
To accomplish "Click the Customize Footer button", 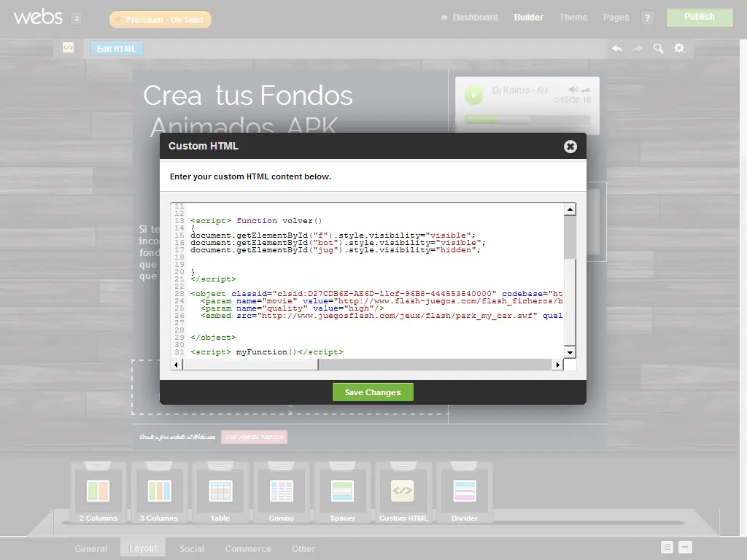I will point(254,437).
